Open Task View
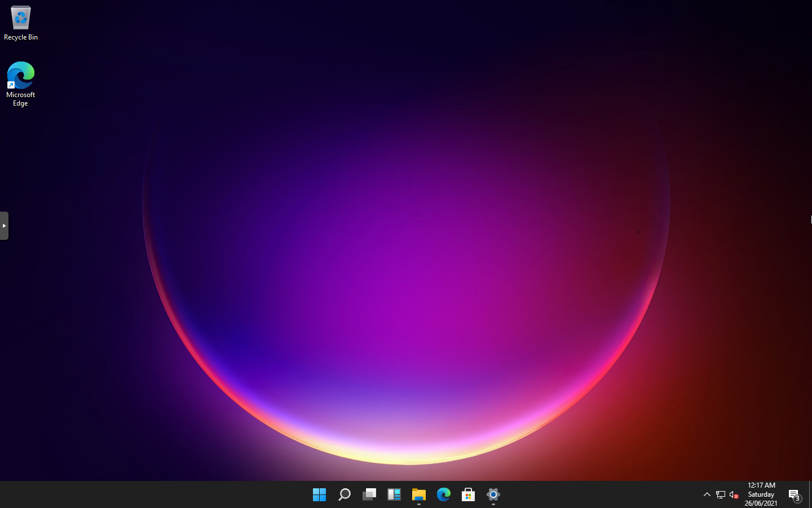Image resolution: width=812 pixels, height=508 pixels. pyautogui.click(x=369, y=494)
